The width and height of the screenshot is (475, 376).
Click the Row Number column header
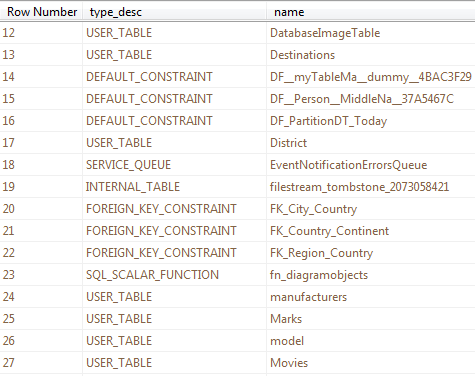(x=41, y=12)
